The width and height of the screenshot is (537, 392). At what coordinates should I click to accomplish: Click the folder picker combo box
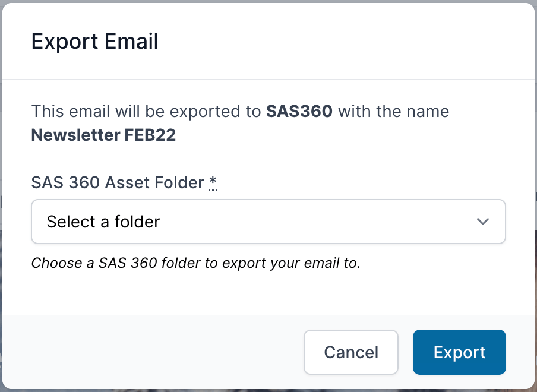point(267,221)
